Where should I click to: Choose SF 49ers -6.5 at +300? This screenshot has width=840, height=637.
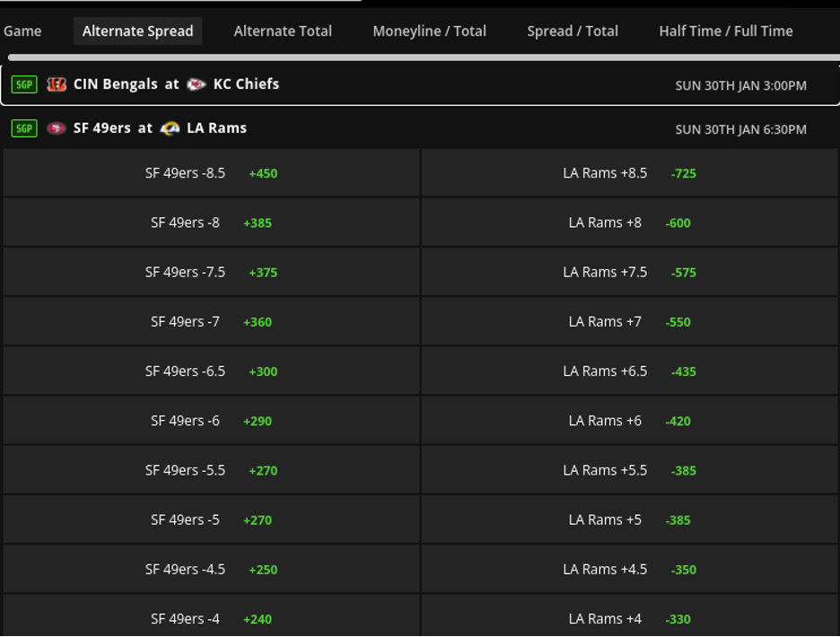pyautogui.click(x=211, y=371)
